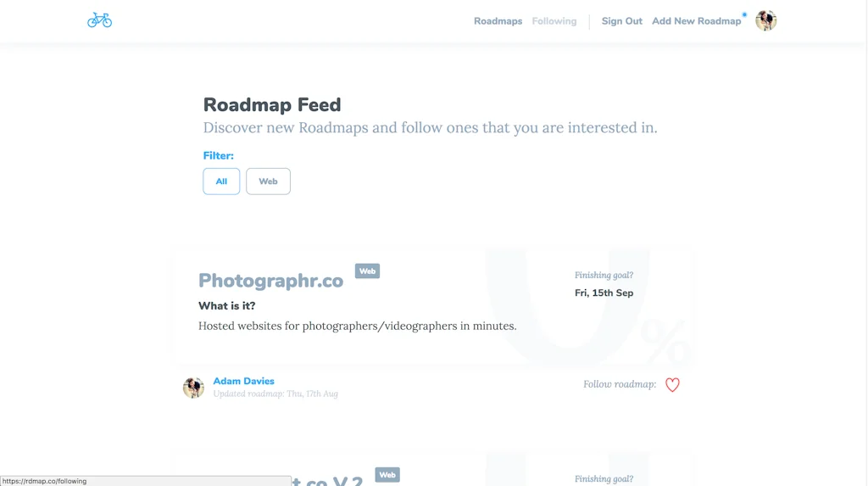Open the user profile avatar in header
868x486 pixels.
point(765,20)
